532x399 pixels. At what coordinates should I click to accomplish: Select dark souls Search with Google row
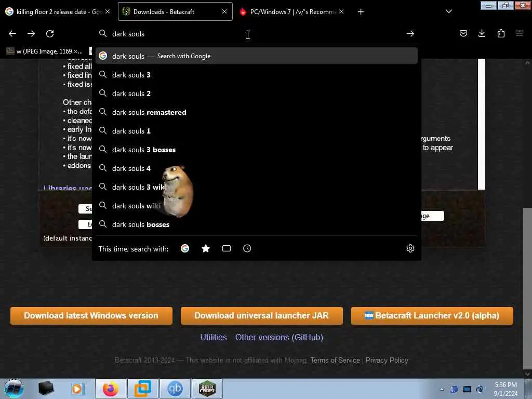click(x=257, y=56)
